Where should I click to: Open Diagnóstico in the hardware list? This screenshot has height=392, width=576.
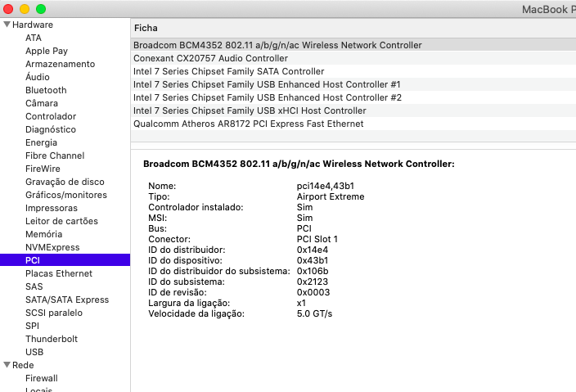coord(51,129)
